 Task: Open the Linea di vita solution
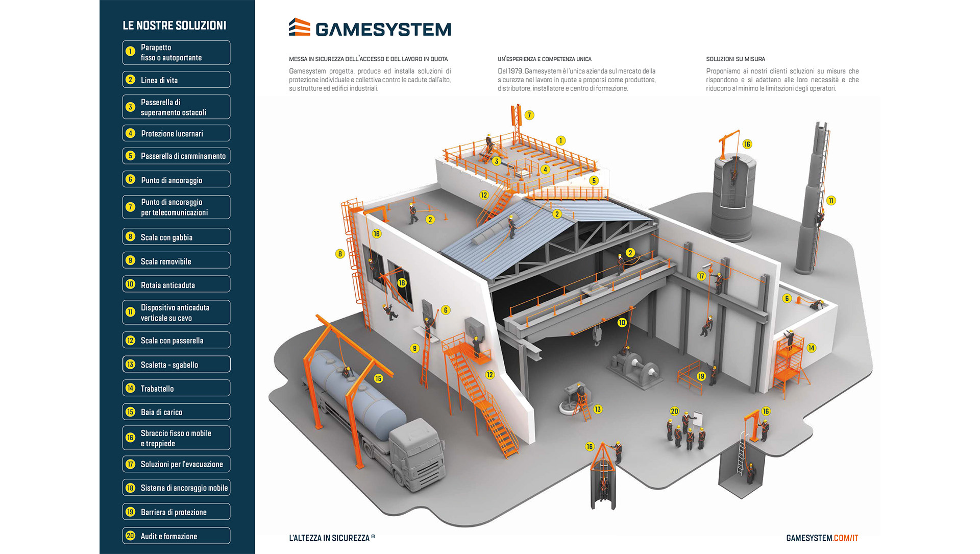[176, 80]
